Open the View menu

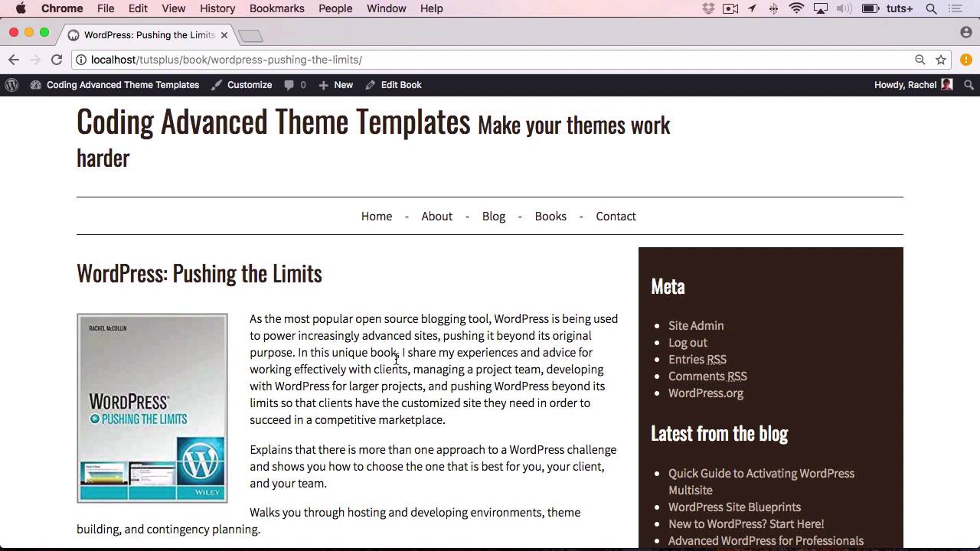coord(174,8)
